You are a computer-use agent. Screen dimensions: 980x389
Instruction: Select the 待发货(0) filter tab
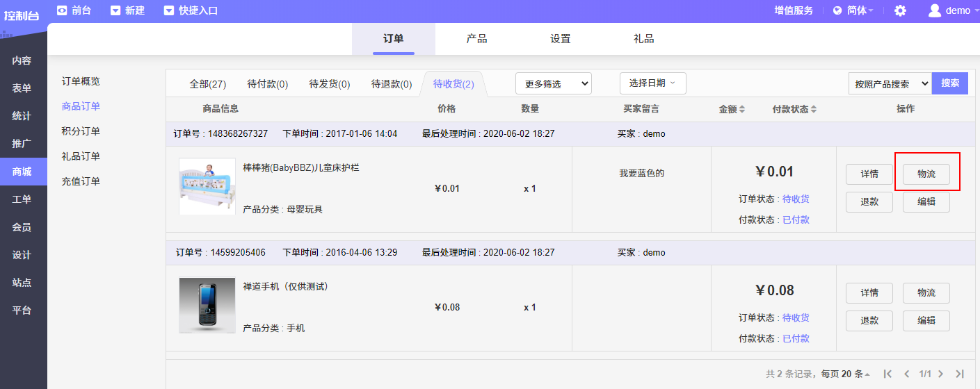point(330,84)
